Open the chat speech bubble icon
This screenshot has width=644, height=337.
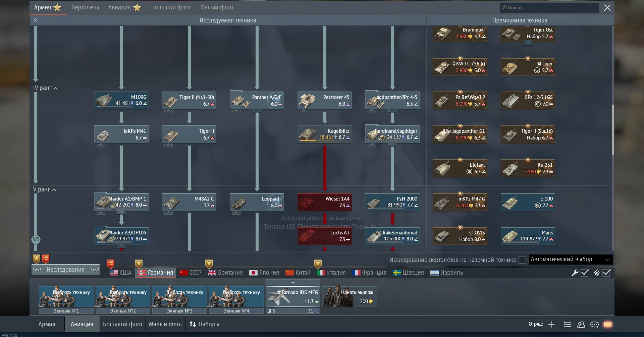click(x=594, y=324)
